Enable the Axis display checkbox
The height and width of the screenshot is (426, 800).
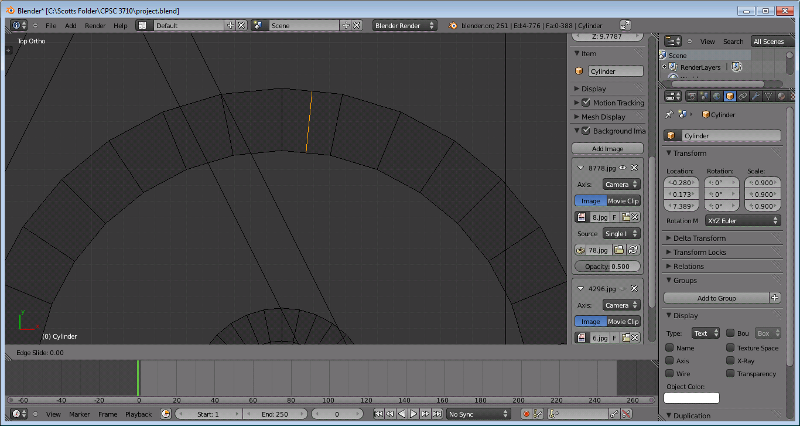point(669,361)
